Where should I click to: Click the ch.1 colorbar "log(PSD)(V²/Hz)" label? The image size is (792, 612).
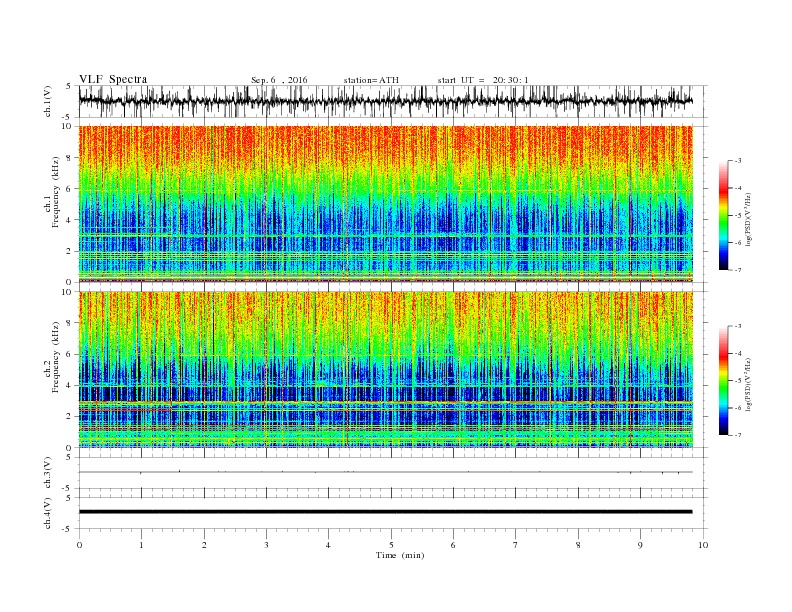point(749,219)
